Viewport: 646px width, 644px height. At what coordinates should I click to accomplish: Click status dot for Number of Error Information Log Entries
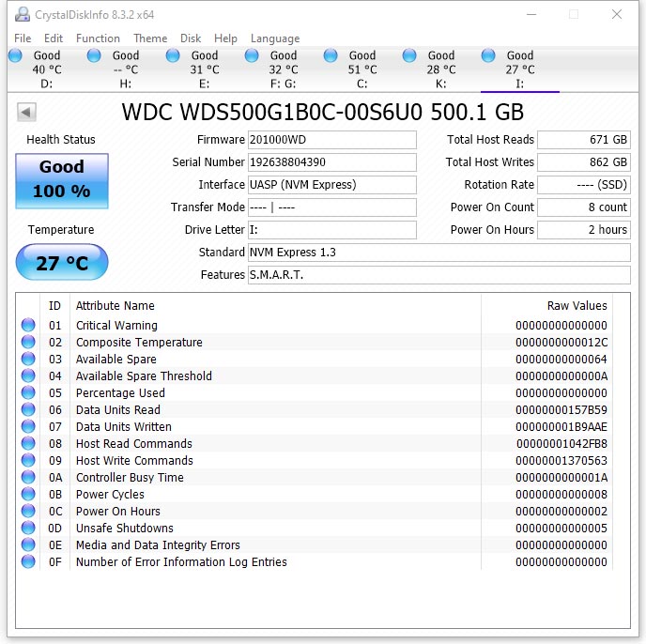[x=28, y=561]
